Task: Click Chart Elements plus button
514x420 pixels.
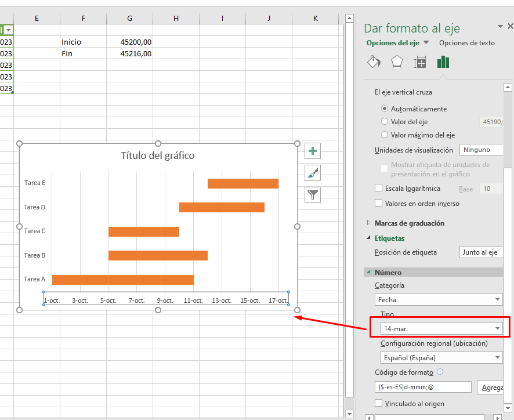Action: tap(313, 151)
